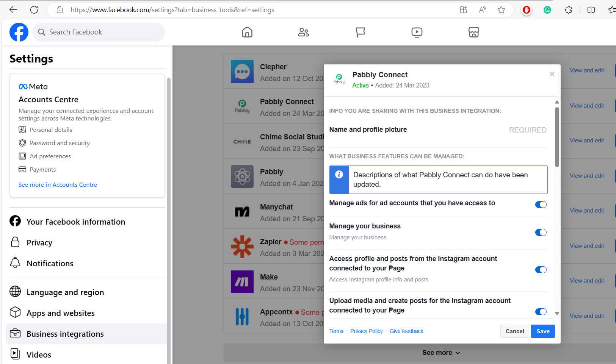Toggle the Manage your business permission

541,232
